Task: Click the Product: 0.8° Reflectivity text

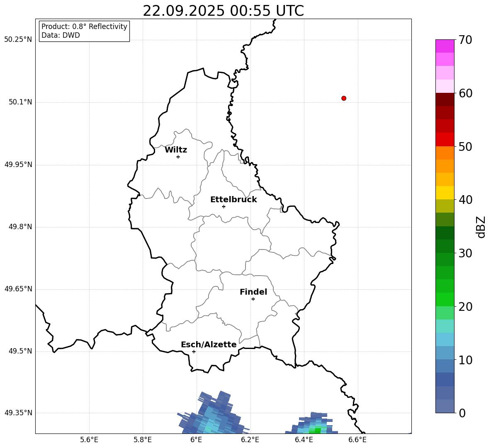Action: (x=84, y=26)
